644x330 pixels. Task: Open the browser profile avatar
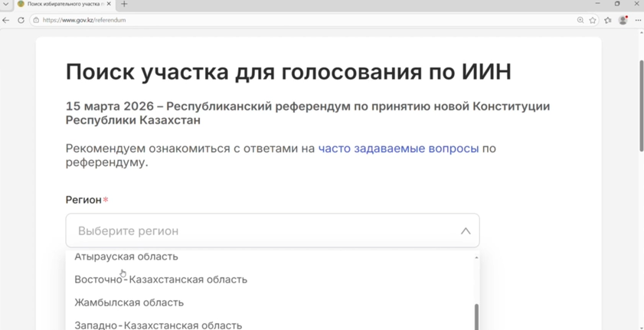623,20
